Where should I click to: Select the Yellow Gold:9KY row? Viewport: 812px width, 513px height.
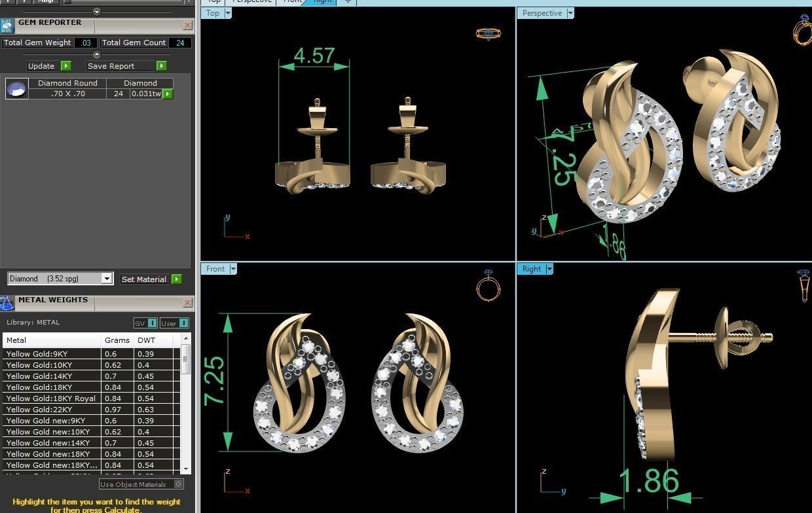[91, 354]
